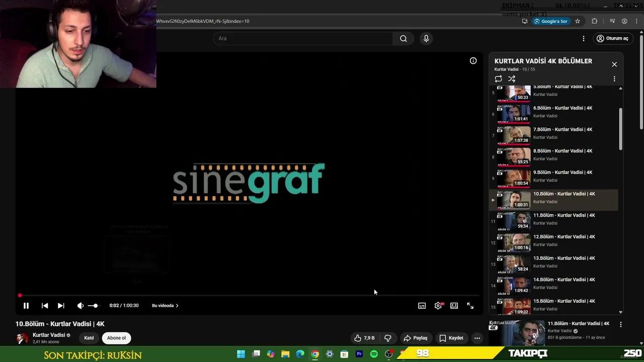Toggle playlist loop
This screenshot has width=644, height=362.
(x=498, y=79)
